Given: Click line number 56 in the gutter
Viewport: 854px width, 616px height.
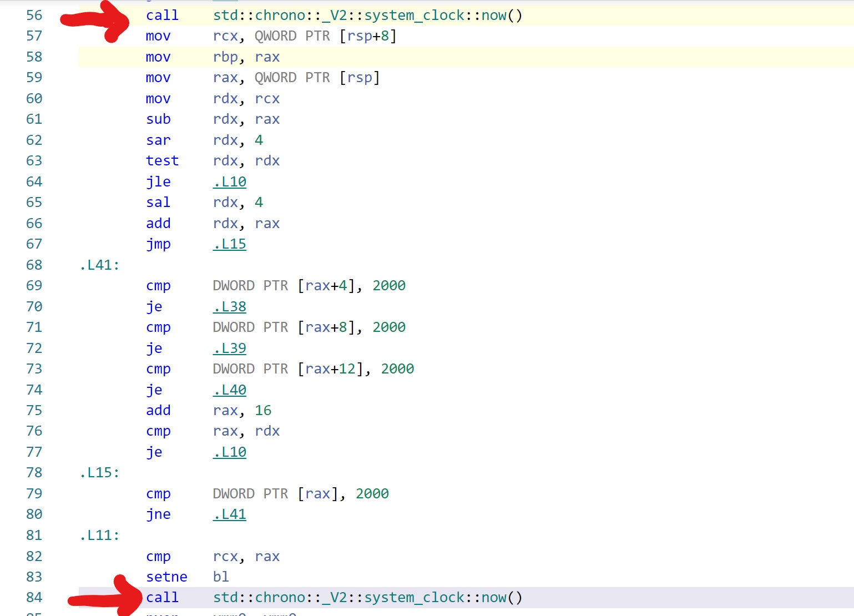Looking at the screenshot, I should 34,15.
